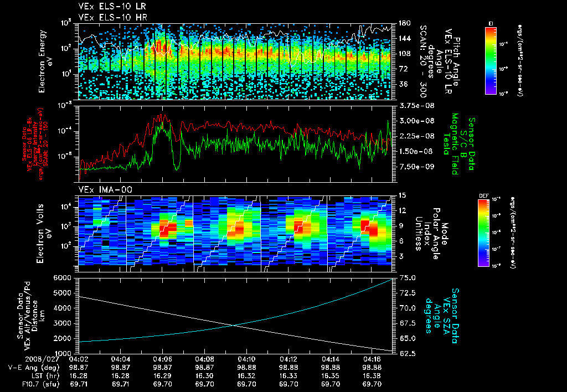Click the cyan 'VEx SZA Angle degrees' label
The height and width of the screenshot is (392, 567).
point(442,316)
